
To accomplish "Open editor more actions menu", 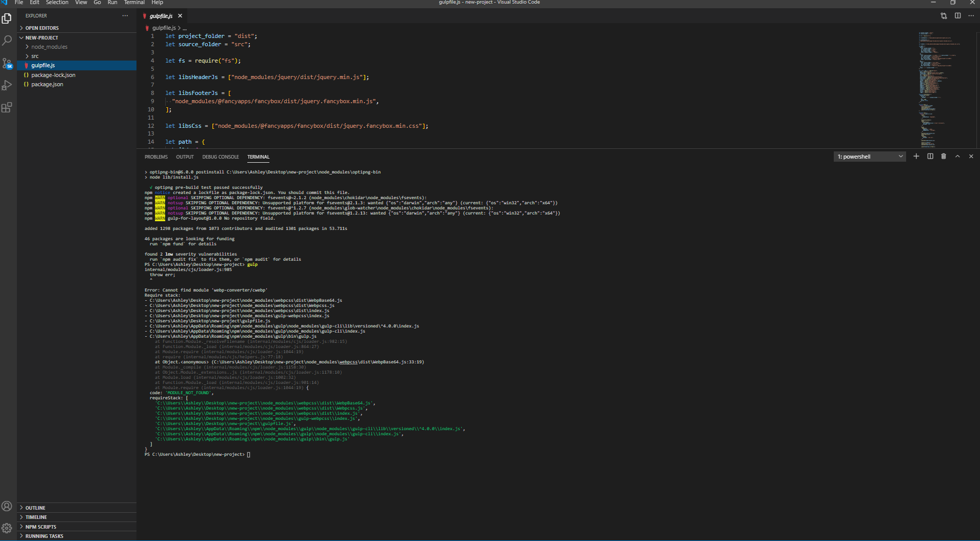I will click(x=971, y=16).
